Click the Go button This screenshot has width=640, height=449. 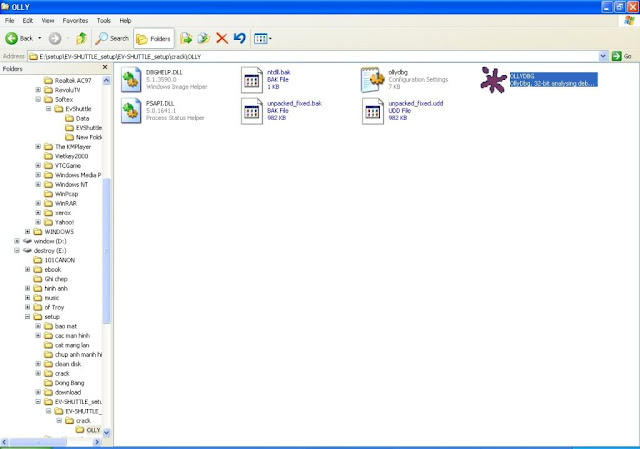(x=622, y=56)
